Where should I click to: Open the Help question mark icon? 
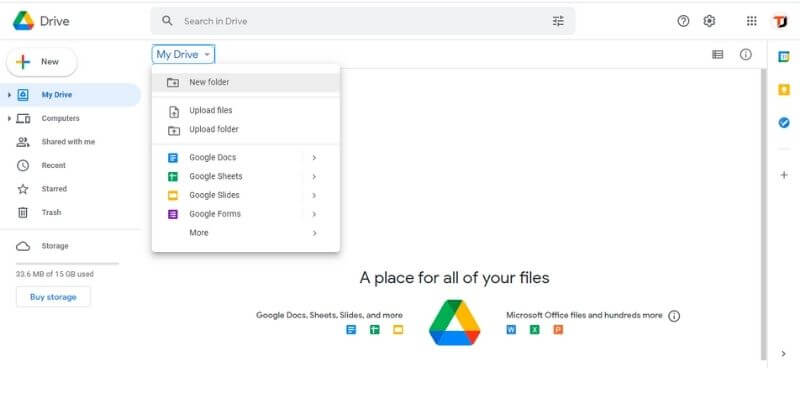[684, 21]
